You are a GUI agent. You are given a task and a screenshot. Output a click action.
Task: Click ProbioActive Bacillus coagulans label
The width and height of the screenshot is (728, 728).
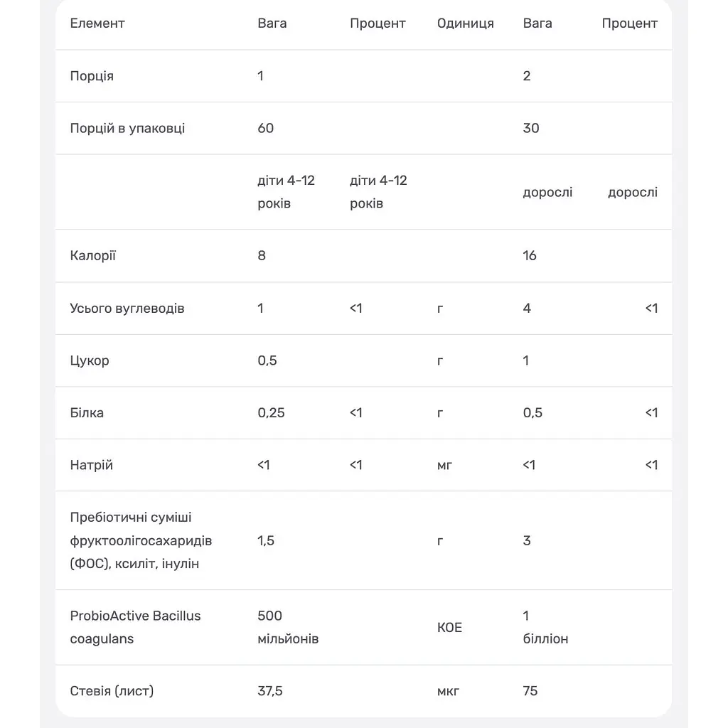click(135, 627)
